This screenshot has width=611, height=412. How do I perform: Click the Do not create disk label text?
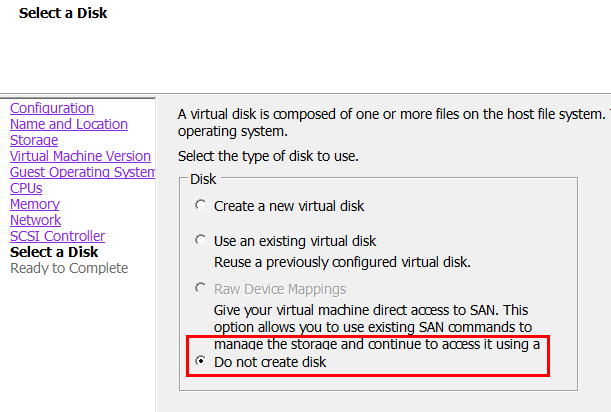(x=270, y=362)
